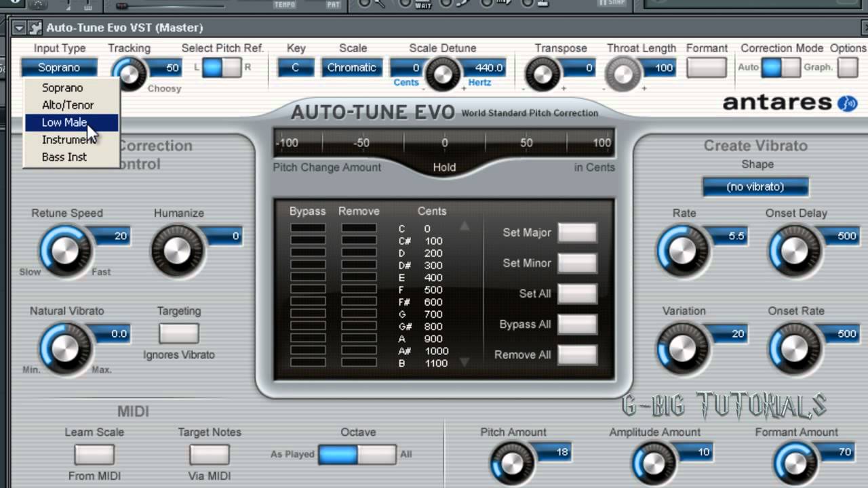Viewport: 868px width, 488px height.
Task: Enable Remove for the F# note
Action: point(359,302)
